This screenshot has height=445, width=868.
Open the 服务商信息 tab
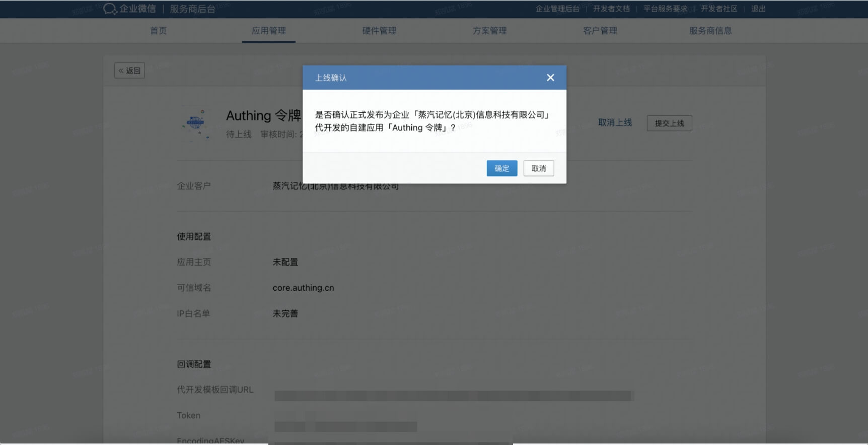coord(710,31)
